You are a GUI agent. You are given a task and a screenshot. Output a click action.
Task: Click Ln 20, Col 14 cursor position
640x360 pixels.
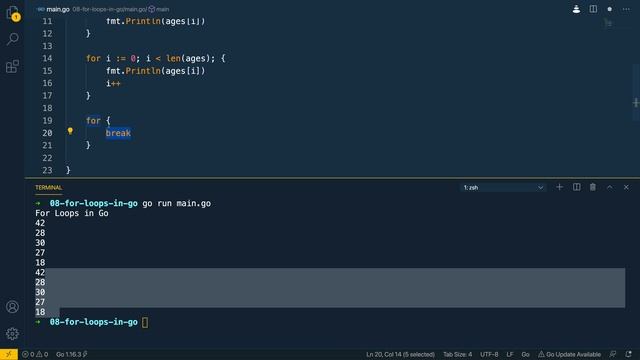click(400, 354)
